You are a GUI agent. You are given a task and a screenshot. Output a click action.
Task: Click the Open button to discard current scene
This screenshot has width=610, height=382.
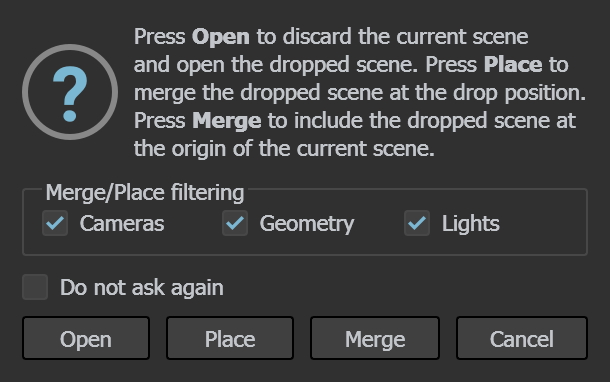[x=86, y=338]
